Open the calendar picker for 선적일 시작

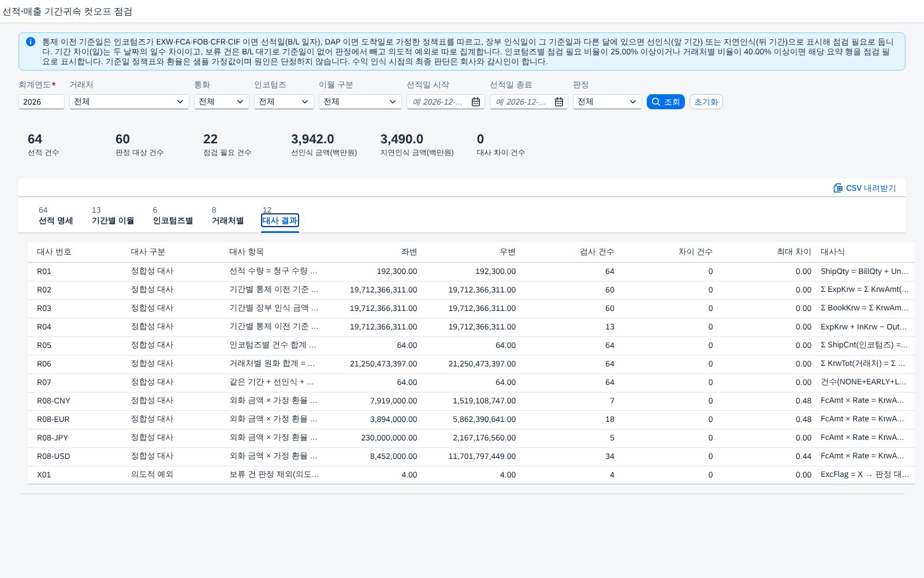(476, 102)
